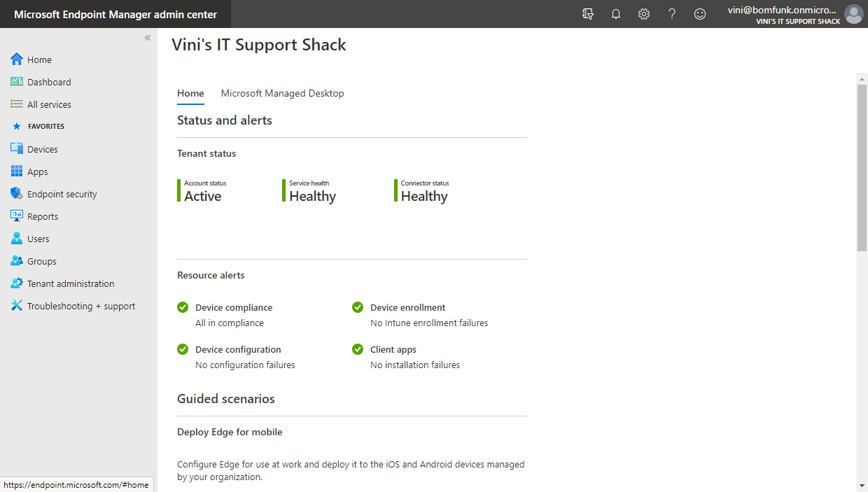Open the feedback smiley icon
The width and height of the screenshot is (868, 492).
click(700, 14)
